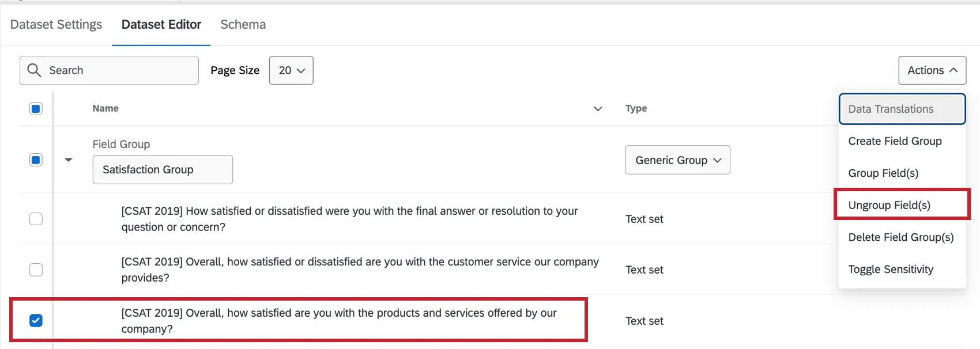Open the Actions dropdown

tap(932, 70)
